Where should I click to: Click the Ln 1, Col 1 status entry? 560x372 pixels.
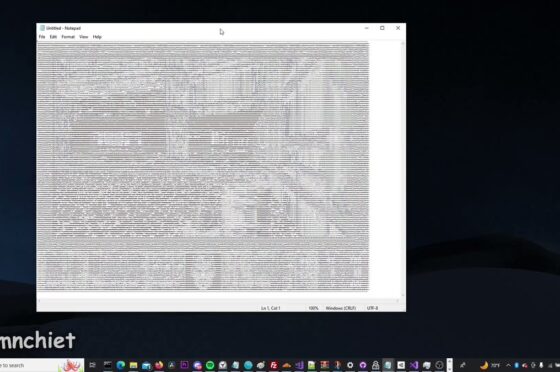(x=271, y=308)
